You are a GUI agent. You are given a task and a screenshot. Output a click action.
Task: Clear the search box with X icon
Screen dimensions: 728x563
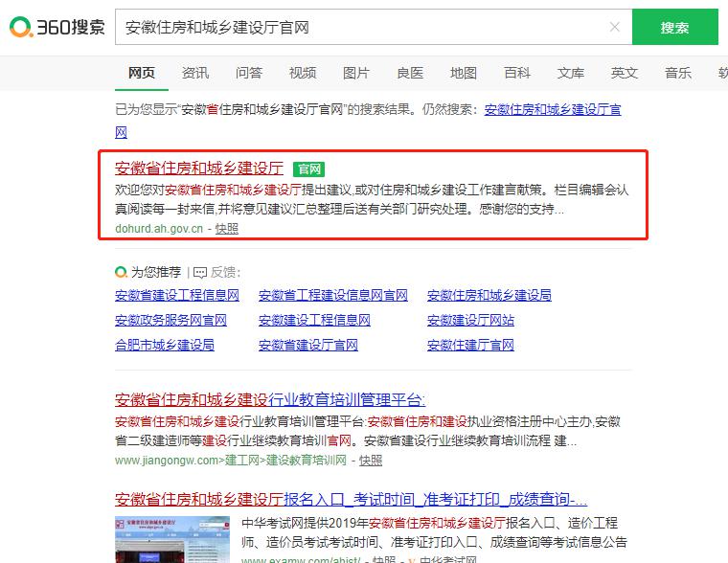[x=615, y=28]
